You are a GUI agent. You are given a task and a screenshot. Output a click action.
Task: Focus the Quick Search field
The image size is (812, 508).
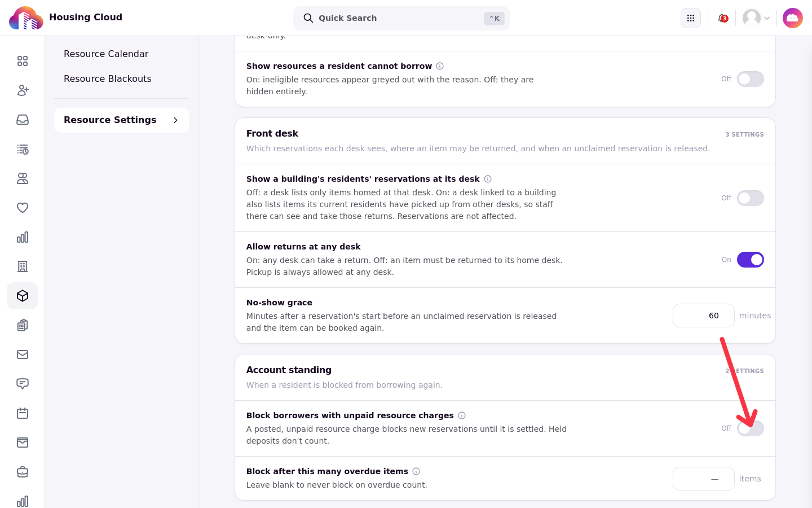point(401,18)
